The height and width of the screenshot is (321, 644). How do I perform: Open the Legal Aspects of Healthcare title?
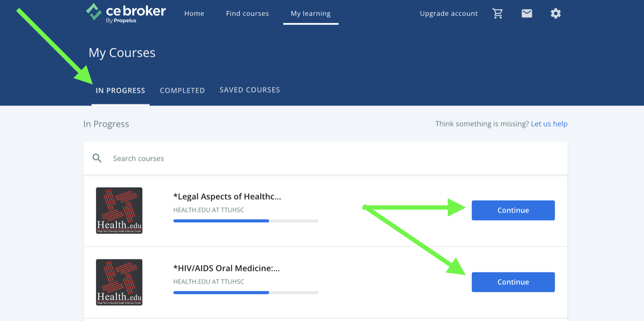point(227,197)
